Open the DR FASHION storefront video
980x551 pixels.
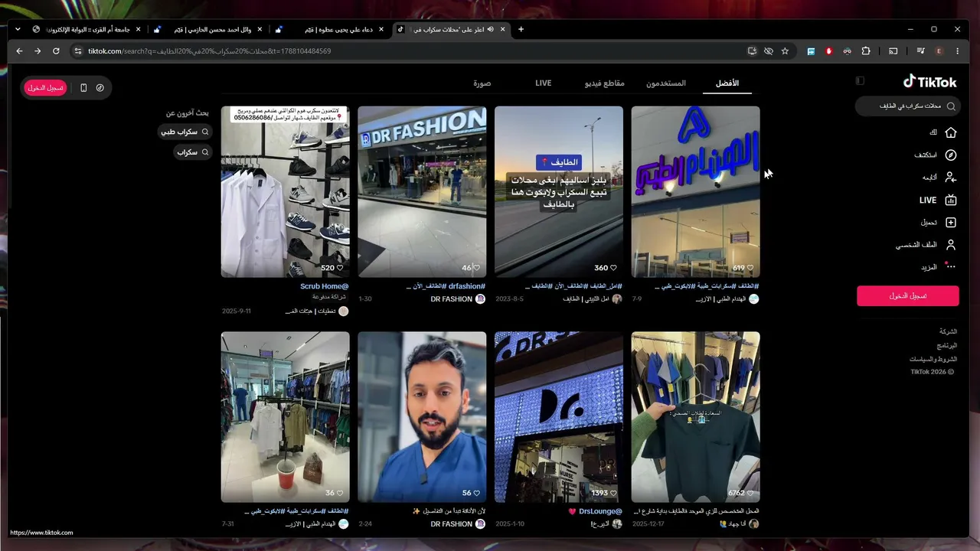pyautogui.click(x=422, y=191)
